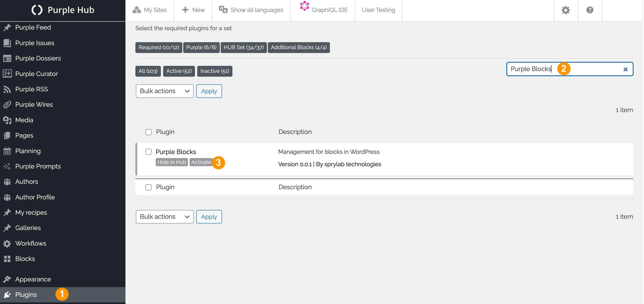Viewport: 644px width, 304px height.
Task: Click the translation icon for languages
Action: pyautogui.click(x=223, y=10)
